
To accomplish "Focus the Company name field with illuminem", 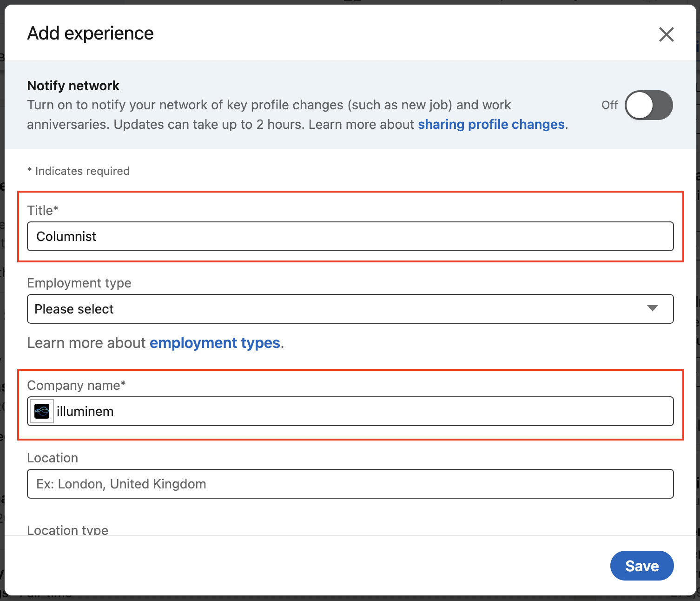I will (363, 411).
